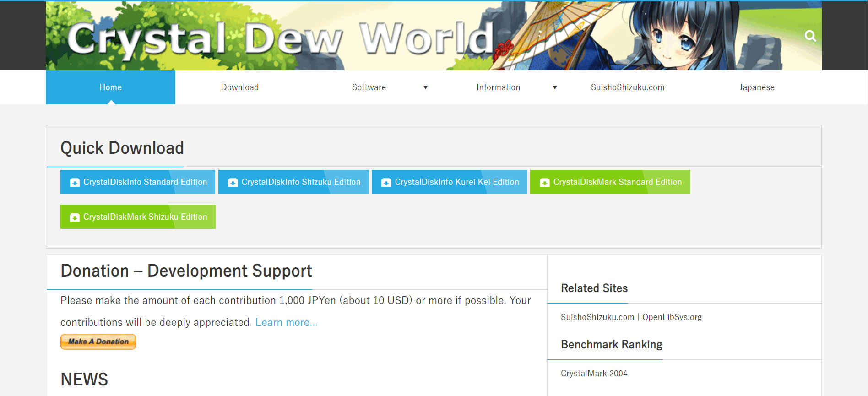Click the Donation – Development Support heading
Image resolution: width=868 pixels, height=396 pixels.
pyautogui.click(x=186, y=271)
